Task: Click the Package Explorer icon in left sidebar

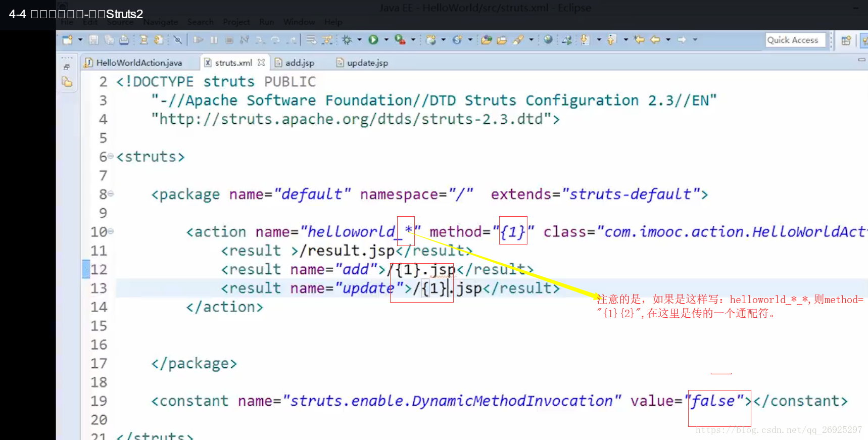Action: [x=67, y=81]
